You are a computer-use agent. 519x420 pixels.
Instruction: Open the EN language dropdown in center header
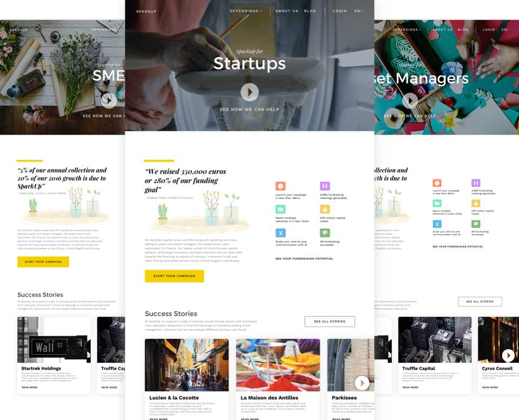[359, 11]
